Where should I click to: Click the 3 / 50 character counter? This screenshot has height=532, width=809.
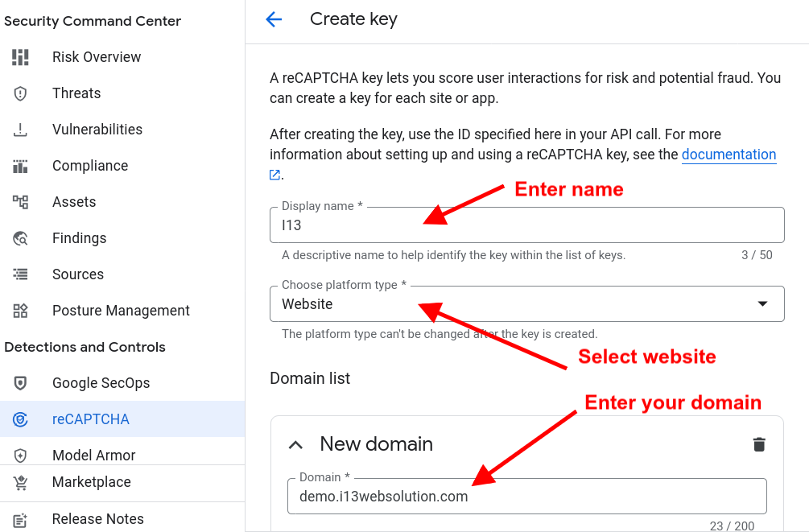click(x=757, y=255)
